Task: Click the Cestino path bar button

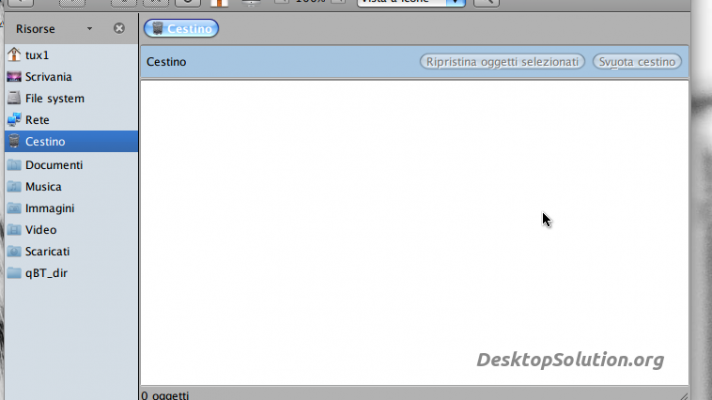Action: tap(181, 29)
